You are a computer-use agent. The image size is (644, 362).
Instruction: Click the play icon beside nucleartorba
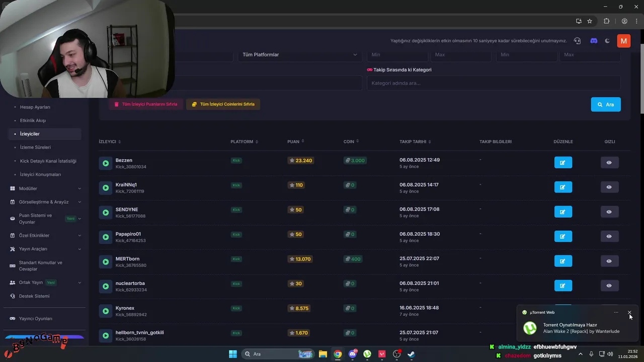[x=106, y=286]
